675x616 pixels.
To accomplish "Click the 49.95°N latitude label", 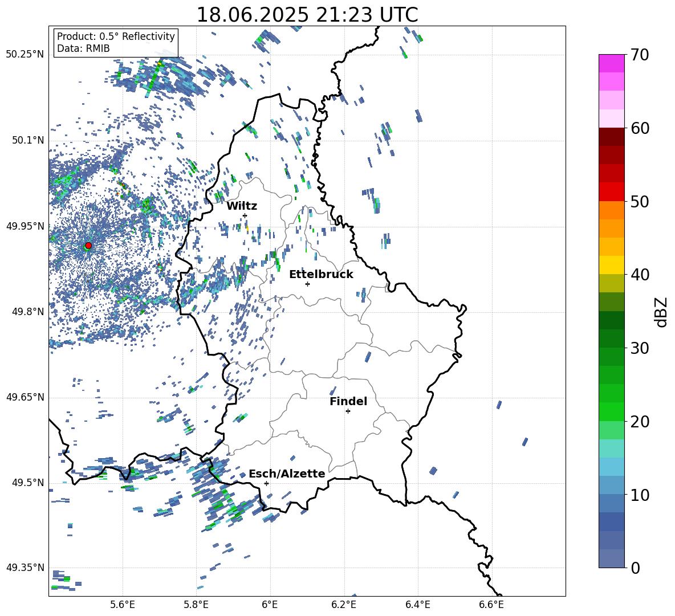I will point(25,226).
